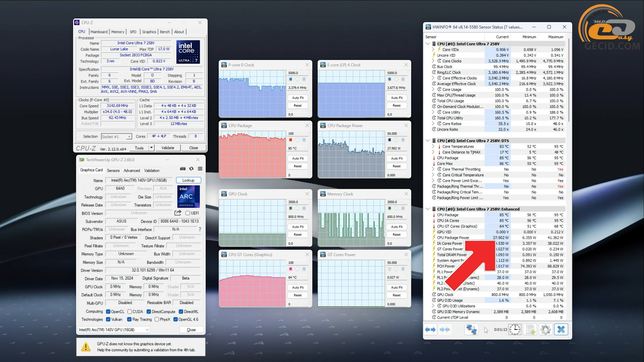The height and width of the screenshot is (362, 644).
Task: Click the GPU-Z title bar app icon
Action: pyautogui.click(x=82, y=160)
